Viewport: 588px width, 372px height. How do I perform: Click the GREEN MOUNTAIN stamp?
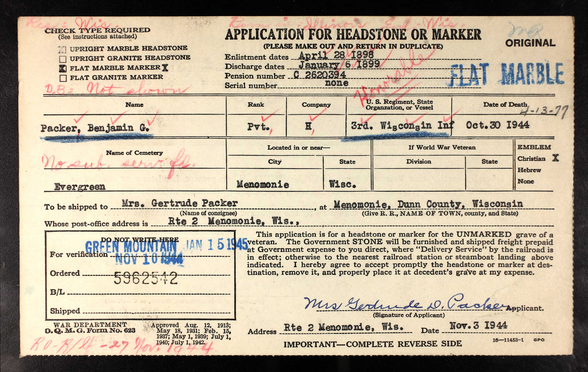point(131,246)
